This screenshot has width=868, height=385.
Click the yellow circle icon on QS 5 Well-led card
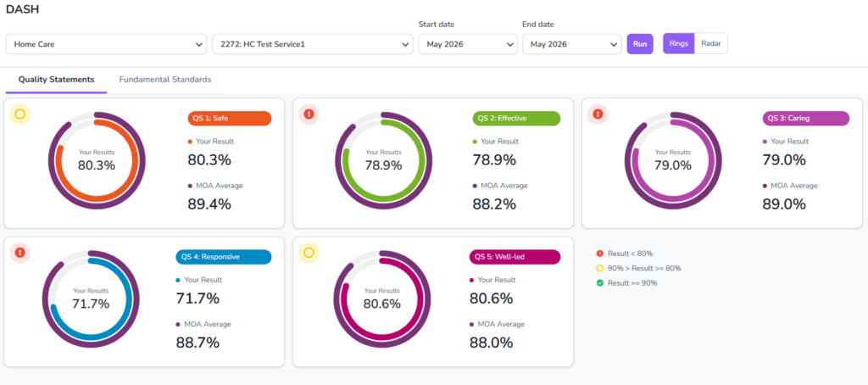[x=309, y=253]
